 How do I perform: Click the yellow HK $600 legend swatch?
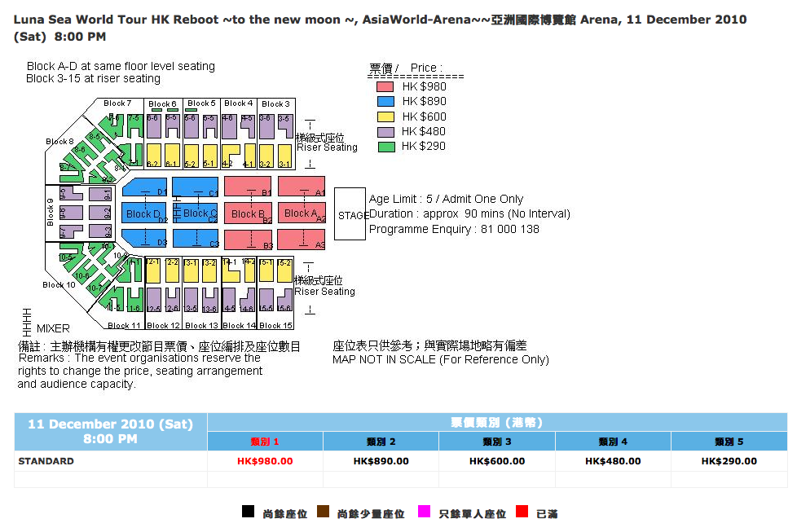(x=385, y=117)
